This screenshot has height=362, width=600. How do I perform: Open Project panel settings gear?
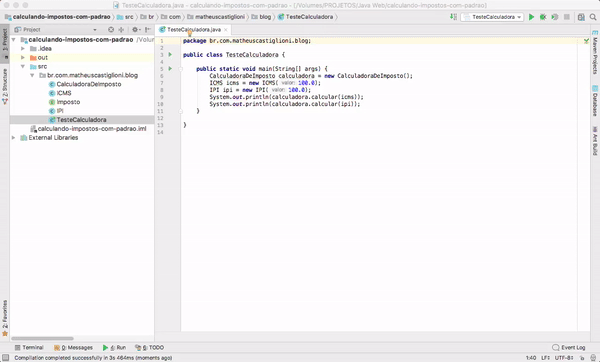pyautogui.click(x=135, y=29)
